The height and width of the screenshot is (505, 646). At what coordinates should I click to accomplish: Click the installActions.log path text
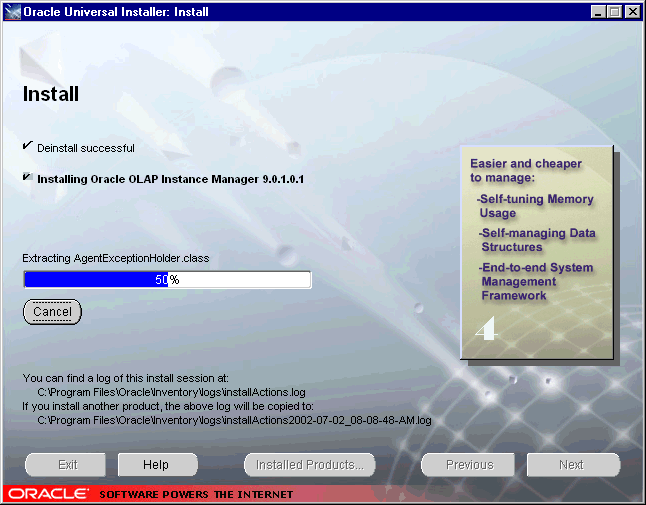pos(171,392)
